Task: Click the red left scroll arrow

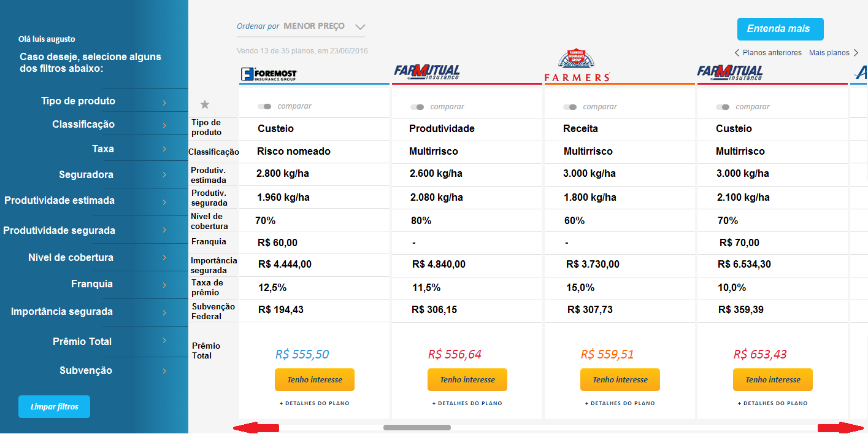Action: 255,428
